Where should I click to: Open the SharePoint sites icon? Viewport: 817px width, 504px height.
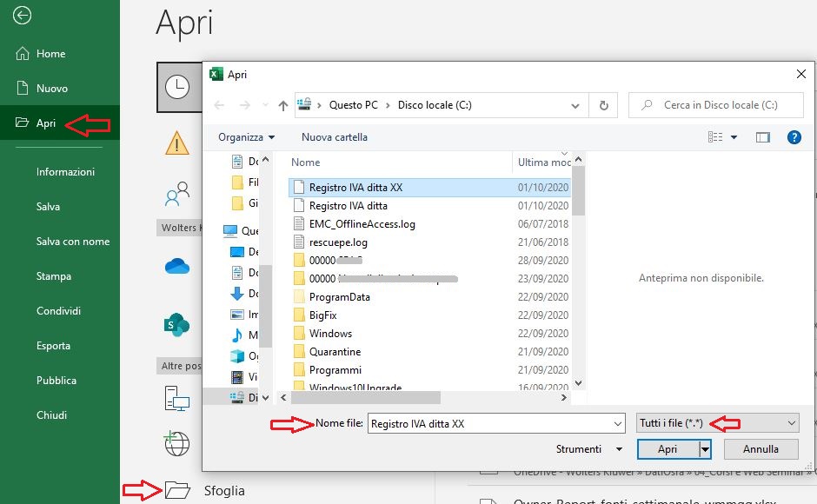[x=177, y=325]
